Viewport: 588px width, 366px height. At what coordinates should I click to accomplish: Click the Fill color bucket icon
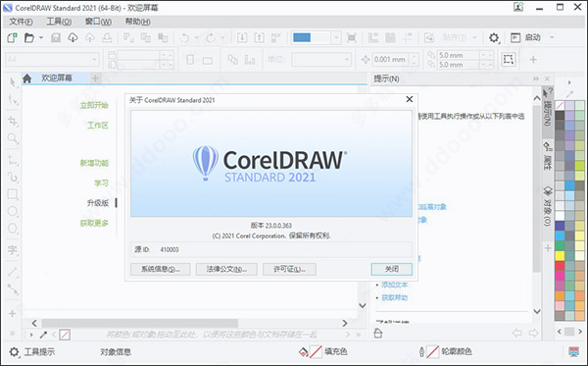(303, 351)
